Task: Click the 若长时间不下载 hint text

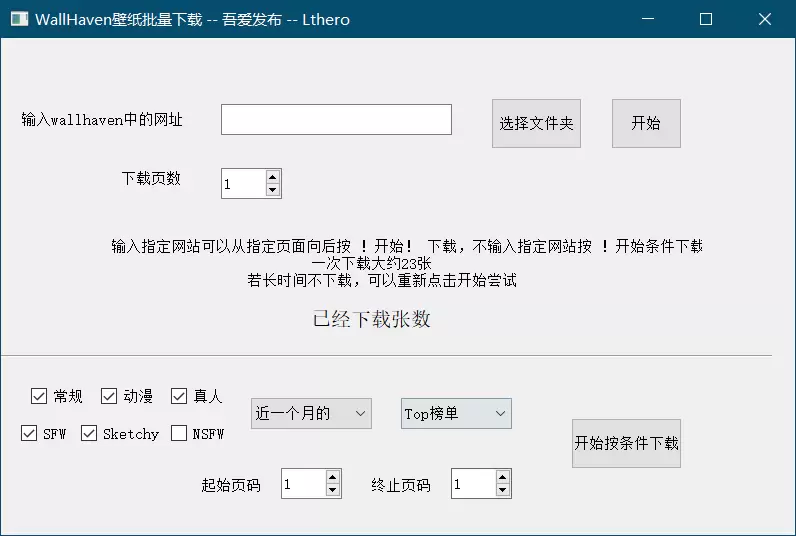Action: pyautogui.click(x=382, y=280)
